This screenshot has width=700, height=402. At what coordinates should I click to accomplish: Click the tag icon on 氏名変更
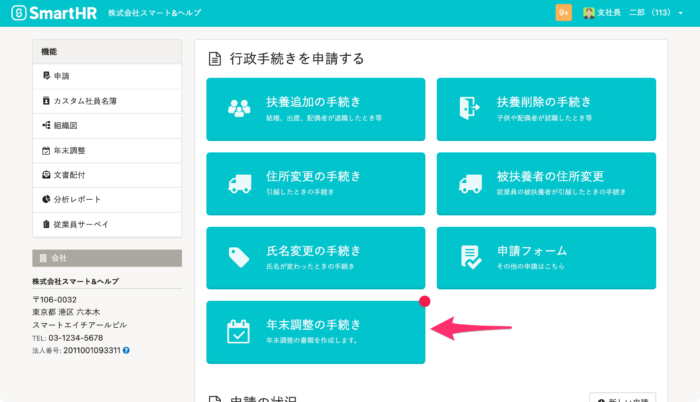pos(239,258)
